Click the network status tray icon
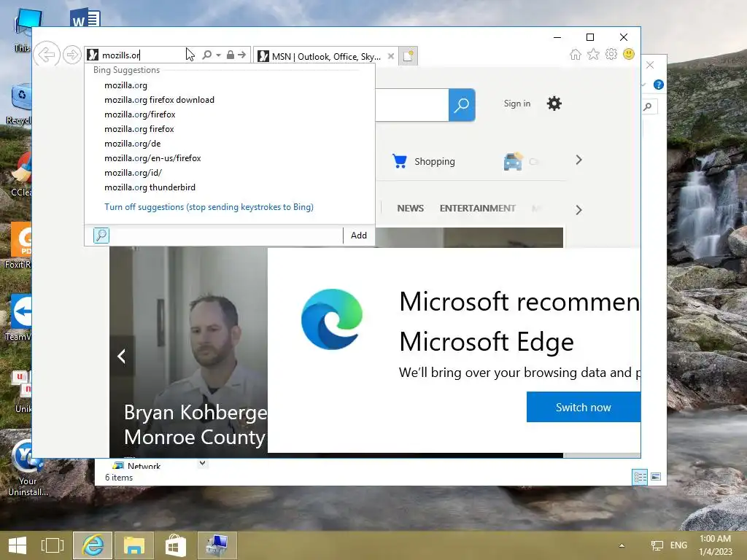This screenshot has width=747, height=560. pyautogui.click(x=657, y=545)
